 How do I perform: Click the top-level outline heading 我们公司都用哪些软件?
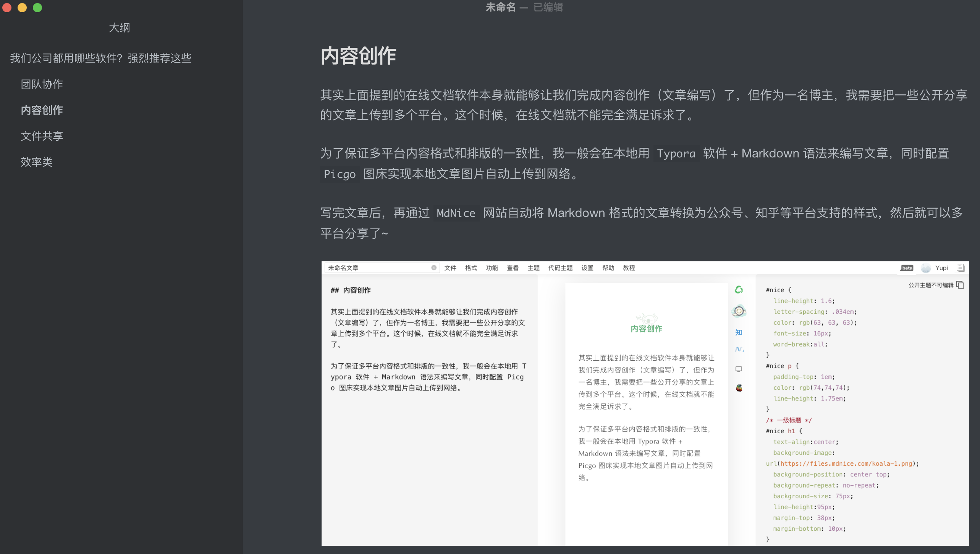(100, 58)
